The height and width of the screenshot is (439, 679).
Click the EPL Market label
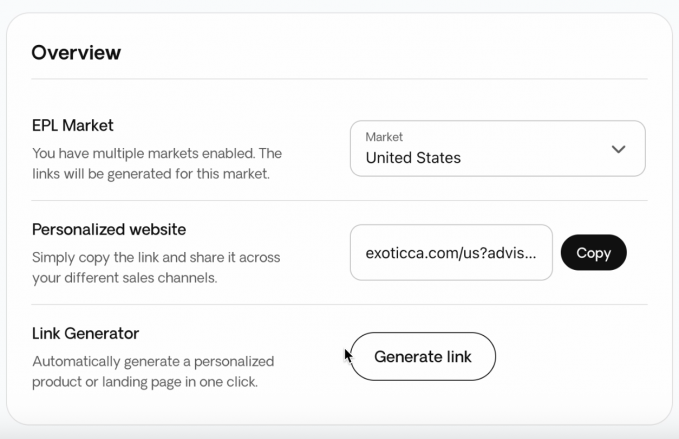[73, 126]
